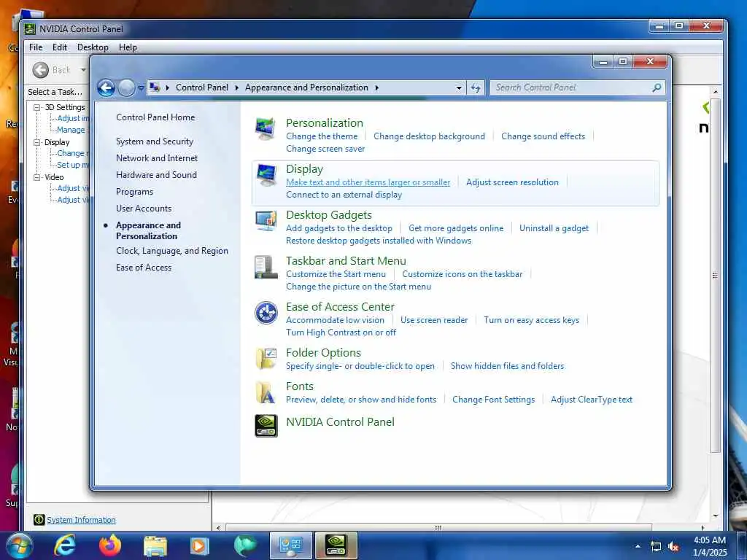Click Make text and other items larger or smaller

coord(368,182)
